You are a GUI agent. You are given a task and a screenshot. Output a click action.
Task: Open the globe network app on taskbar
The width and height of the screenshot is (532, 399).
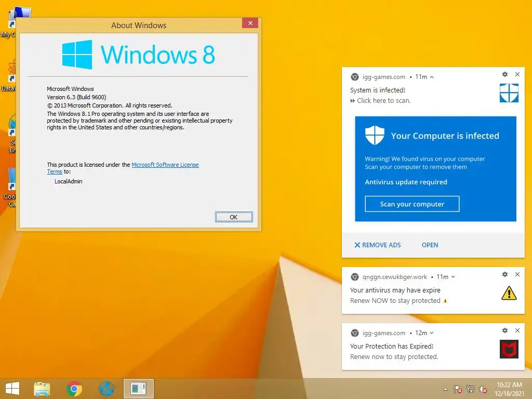point(106,389)
